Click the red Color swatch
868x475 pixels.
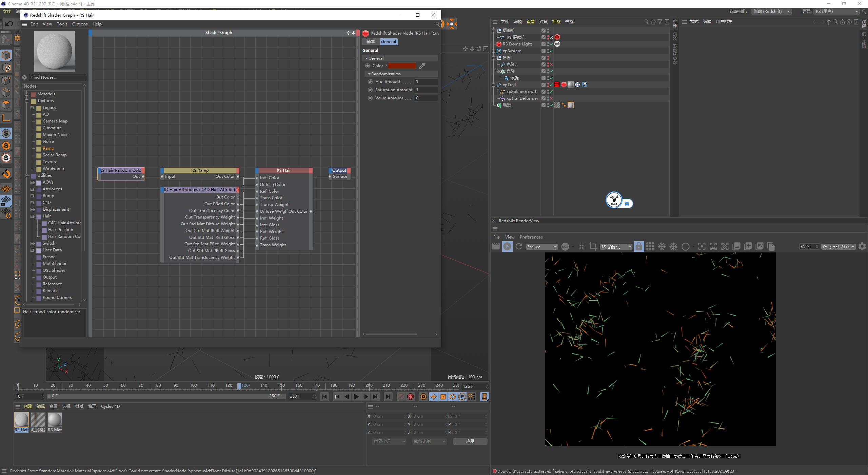click(402, 66)
